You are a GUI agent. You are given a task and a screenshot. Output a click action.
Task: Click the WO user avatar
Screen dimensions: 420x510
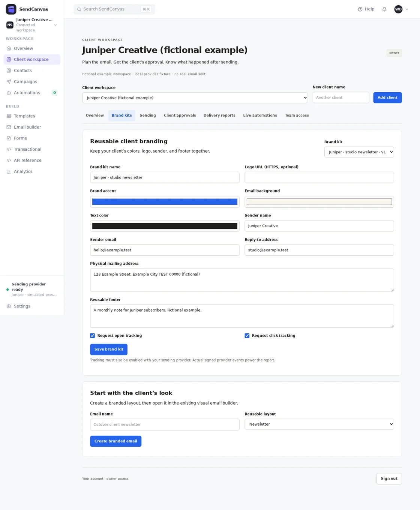tap(398, 9)
